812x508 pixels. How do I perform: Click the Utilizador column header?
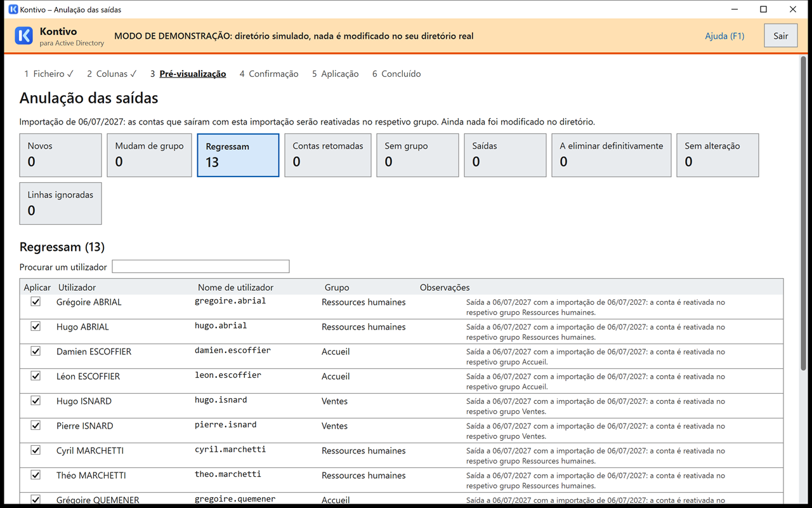click(x=77, y=288)
